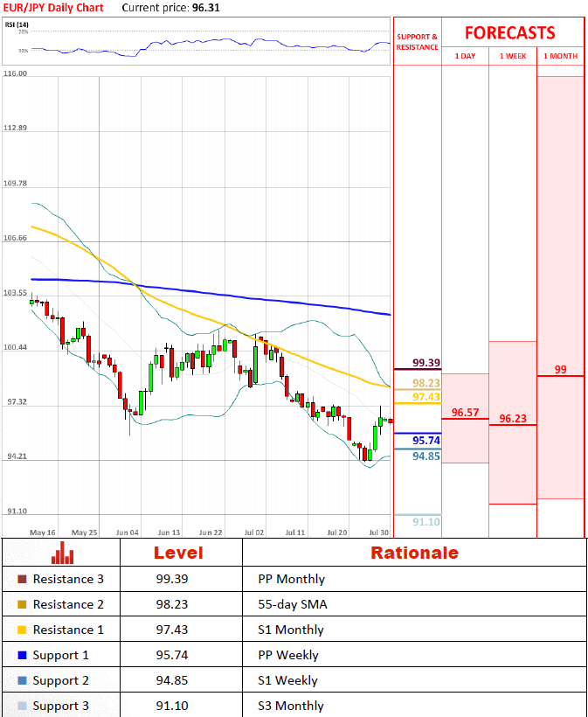Click the Support 1 blue color swatch
Screen dimensions: 588x717
point(22,655)
